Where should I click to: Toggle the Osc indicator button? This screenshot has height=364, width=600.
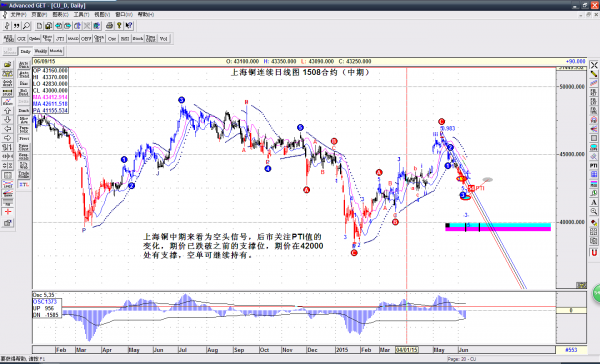[x=112, y=39]
